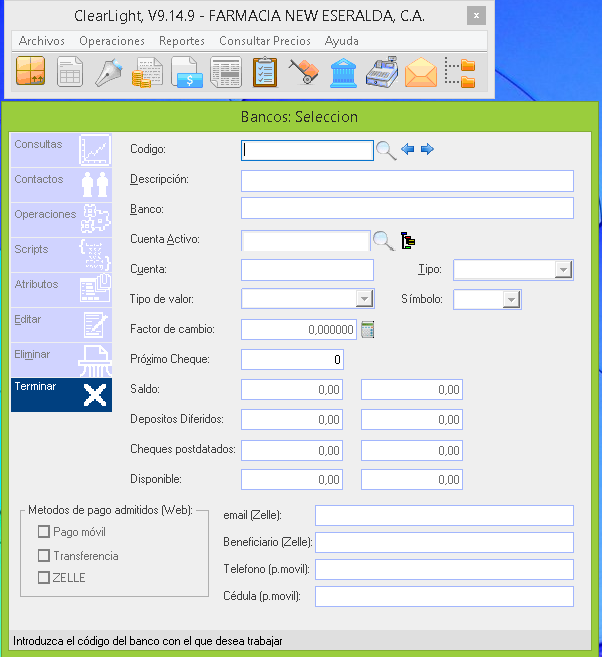
Task: Check the Transferencia payment method
Action: coord(44,555)
